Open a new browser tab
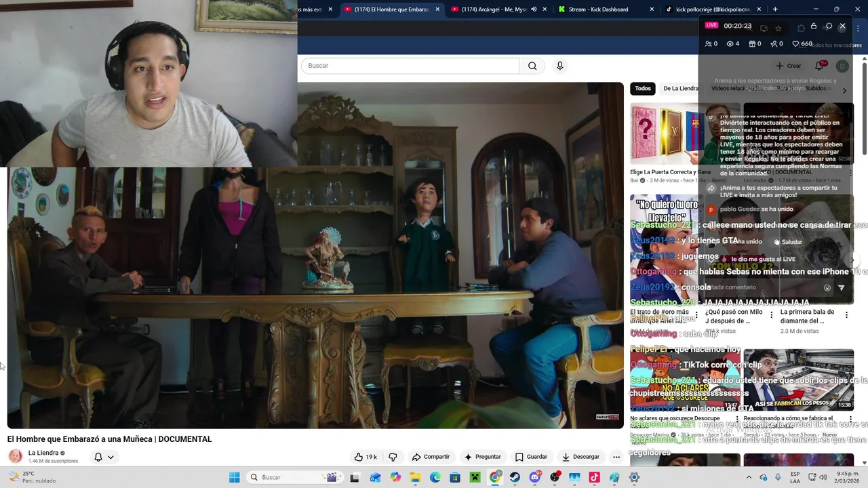Screen dimensions: 868x488 [775, 9]
